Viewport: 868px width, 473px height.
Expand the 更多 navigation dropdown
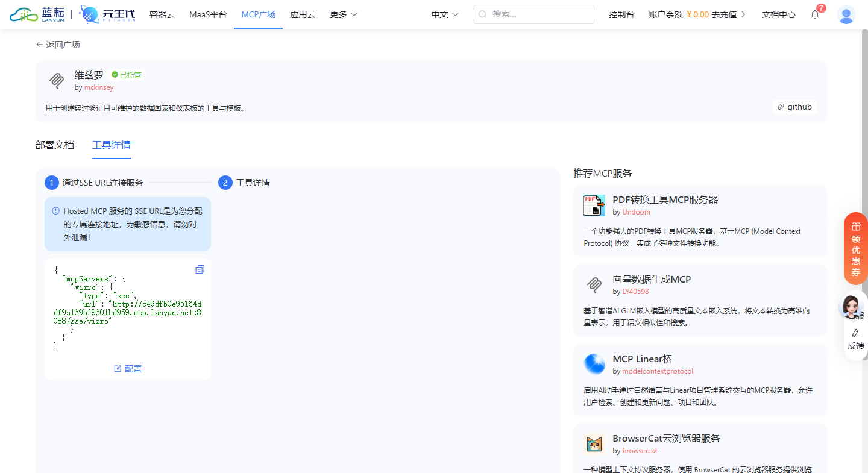(x=343, y=14)
